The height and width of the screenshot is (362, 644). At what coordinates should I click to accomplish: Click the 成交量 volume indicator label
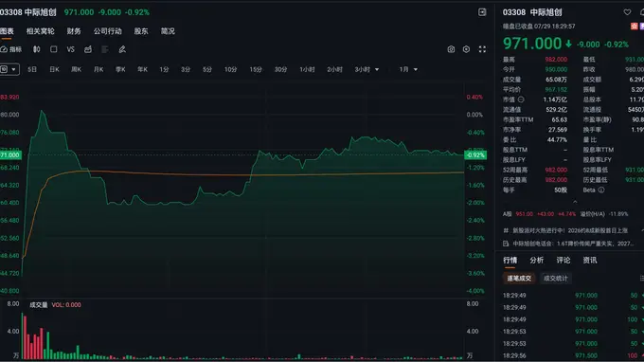[39, 305]
